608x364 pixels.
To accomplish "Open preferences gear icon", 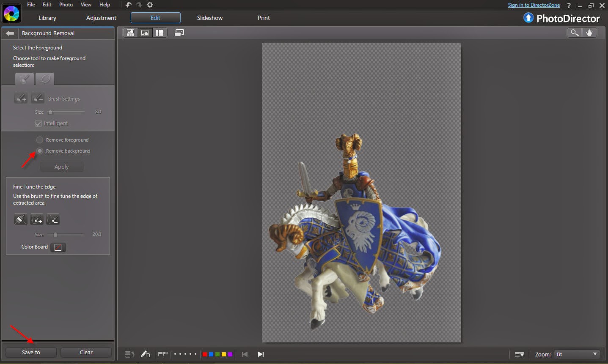I will tap(150, 5).
